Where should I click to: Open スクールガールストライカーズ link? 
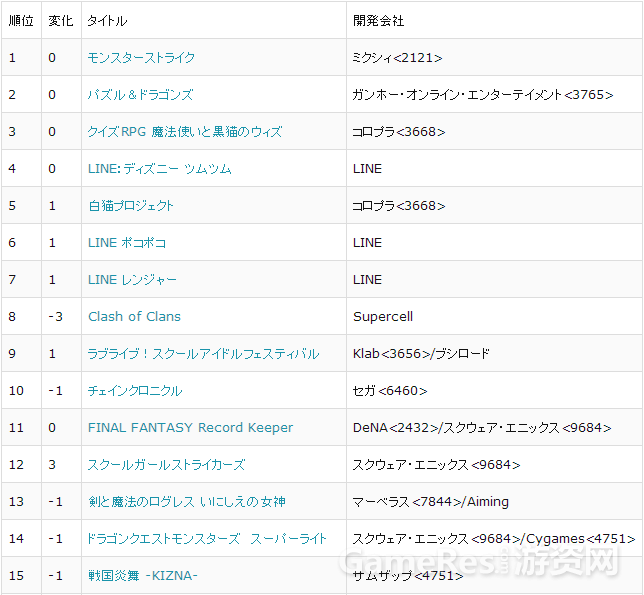(166, 464)
